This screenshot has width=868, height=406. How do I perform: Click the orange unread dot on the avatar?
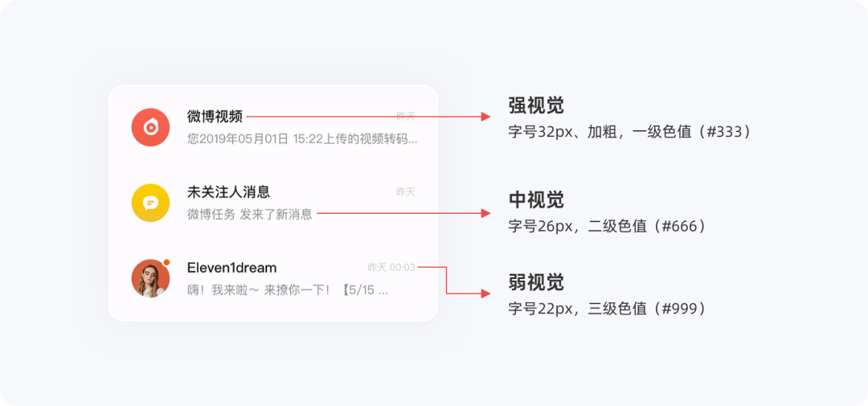tap(166, 262)
